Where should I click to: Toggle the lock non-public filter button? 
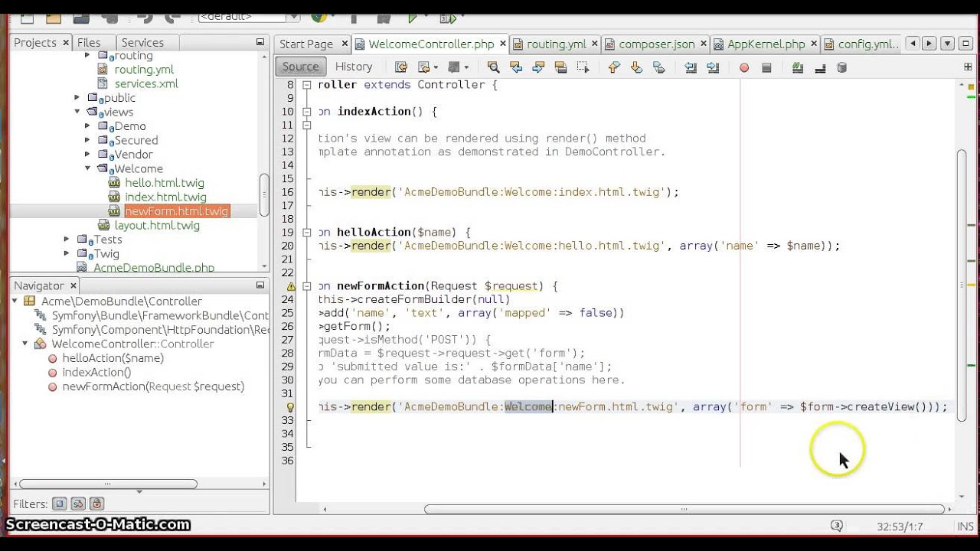[x=96, y=504]
